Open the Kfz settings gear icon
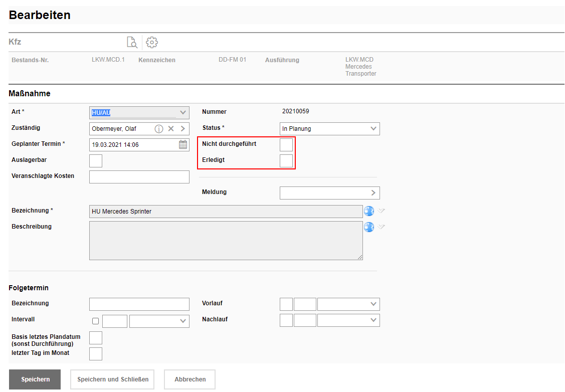The image size is (565, 392). 152,42
